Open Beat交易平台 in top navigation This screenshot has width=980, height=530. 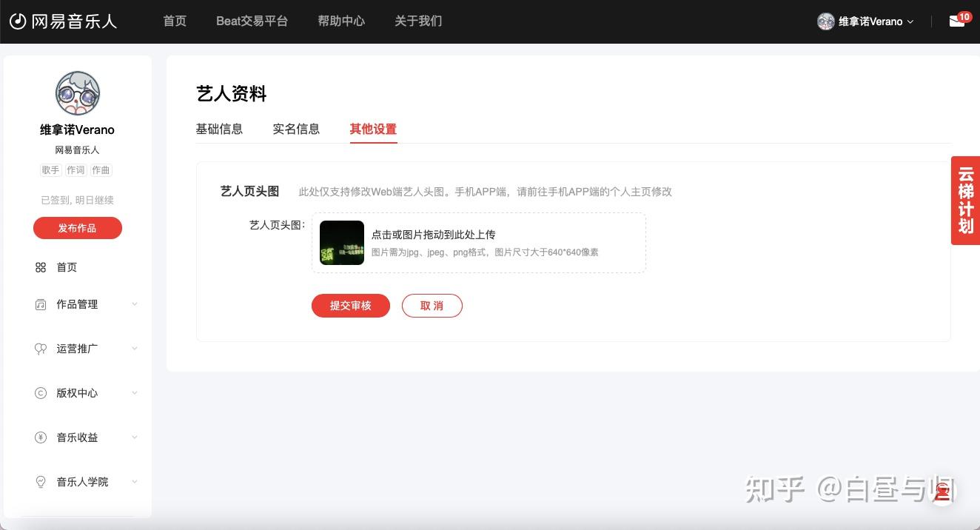pyautogui.click(x=252, y=21)
